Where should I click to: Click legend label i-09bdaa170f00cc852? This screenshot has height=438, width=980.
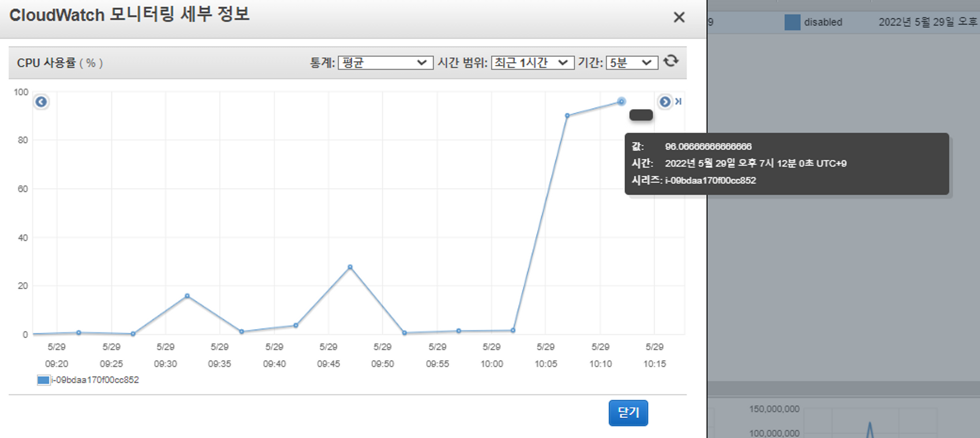[x=95, y=380]
